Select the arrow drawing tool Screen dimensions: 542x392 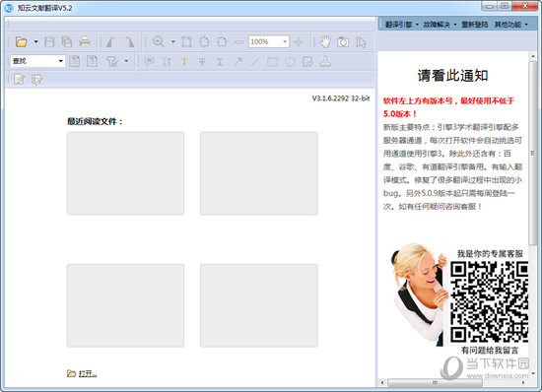pyautogui.click(x=237, y=61)
